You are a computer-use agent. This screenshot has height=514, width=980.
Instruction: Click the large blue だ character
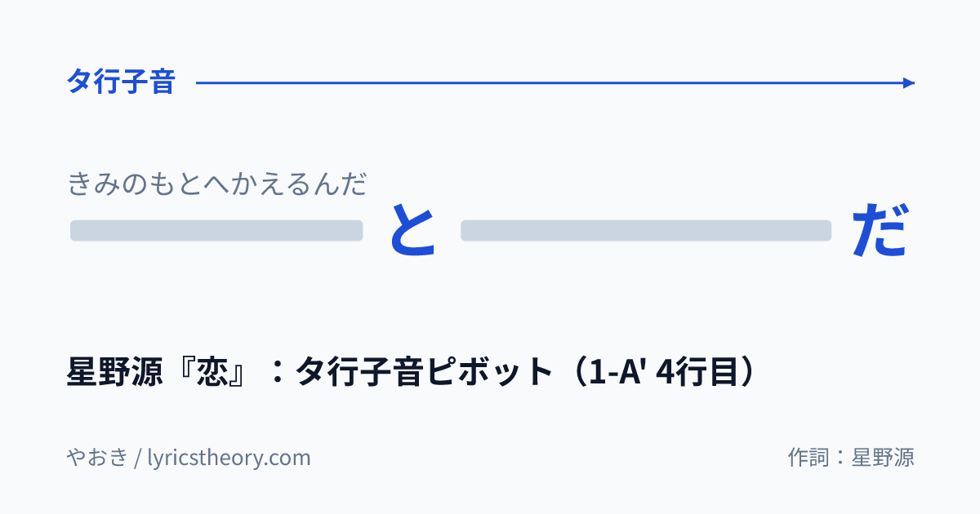[x=880, y=230]
